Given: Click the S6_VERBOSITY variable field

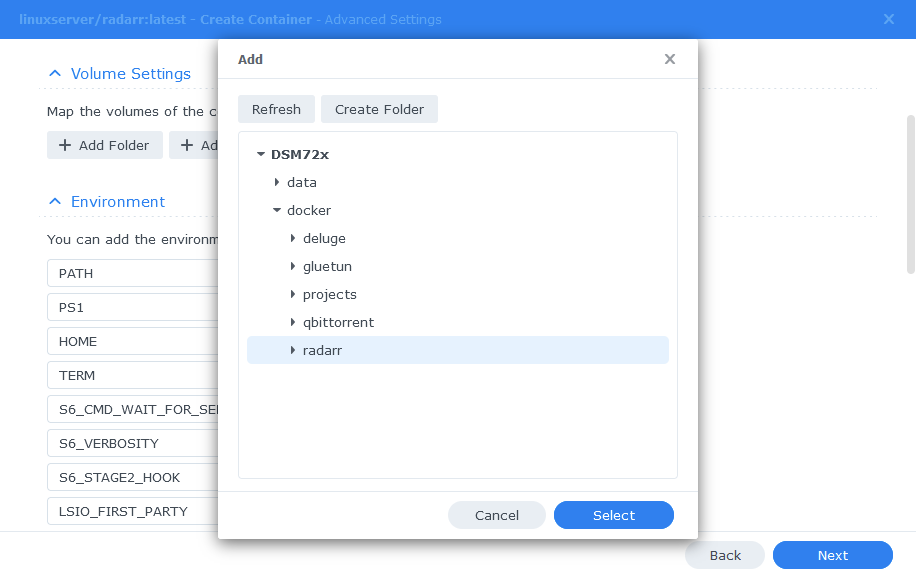Looking at the screenshot, I should 133,443.
